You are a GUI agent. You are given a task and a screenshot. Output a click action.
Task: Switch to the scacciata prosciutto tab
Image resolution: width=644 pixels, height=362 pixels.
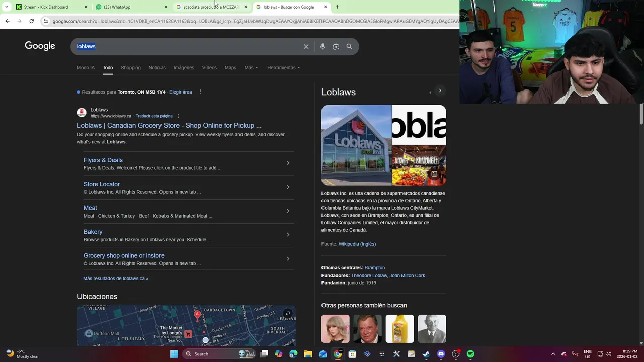pos(210,7)
